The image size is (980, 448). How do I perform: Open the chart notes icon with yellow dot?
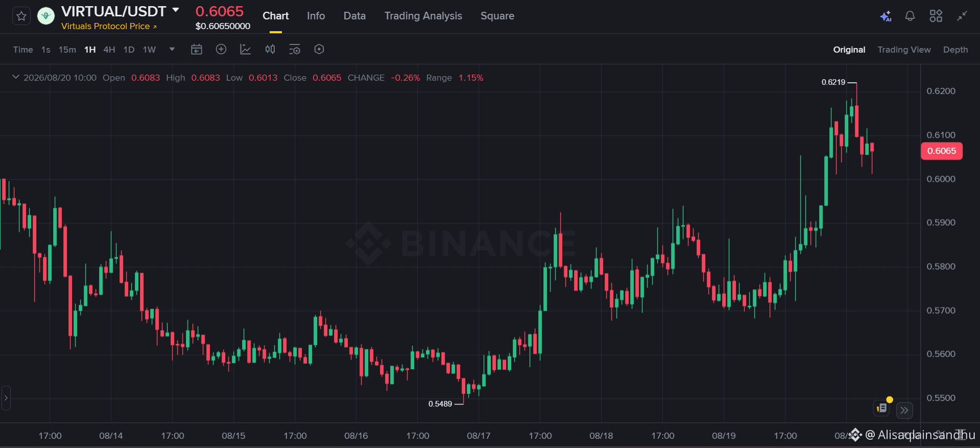pyautogui.click(x=881, y=408)
